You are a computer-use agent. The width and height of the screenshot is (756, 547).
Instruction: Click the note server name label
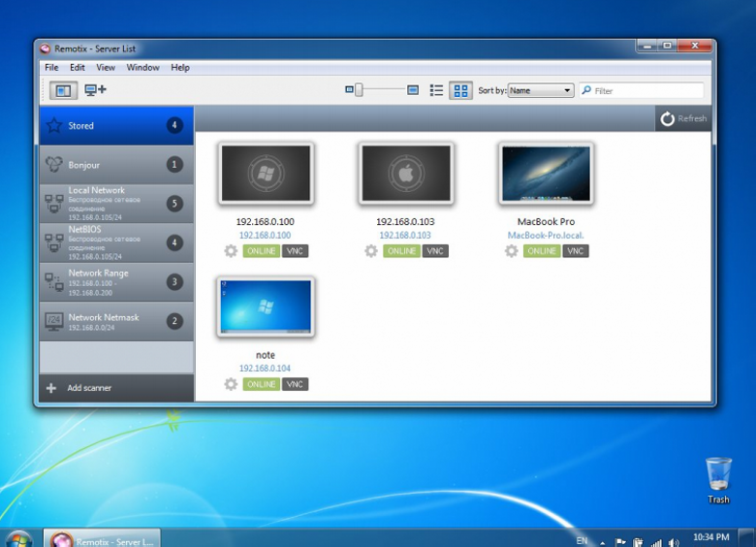point(266,355)
